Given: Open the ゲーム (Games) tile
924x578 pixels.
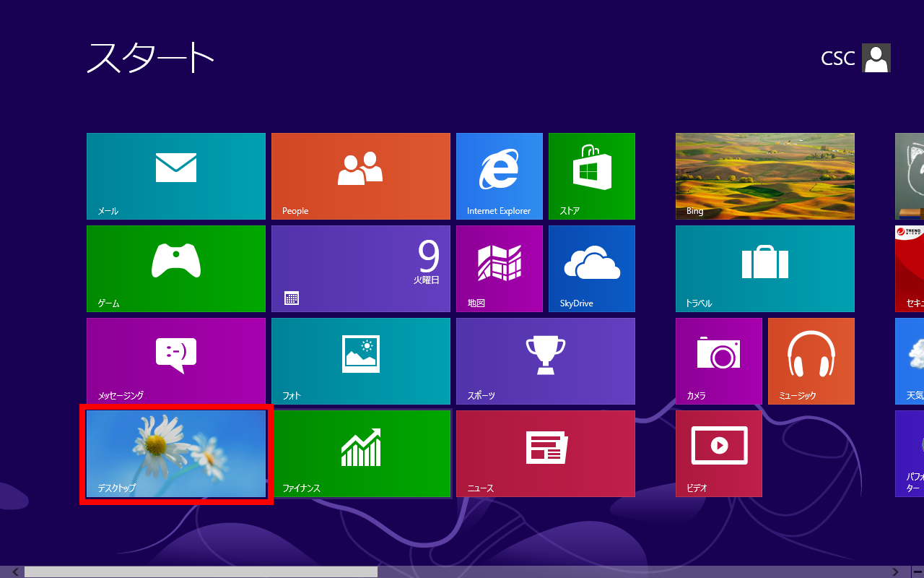Looking at the screenshot, I should [176, 269].
